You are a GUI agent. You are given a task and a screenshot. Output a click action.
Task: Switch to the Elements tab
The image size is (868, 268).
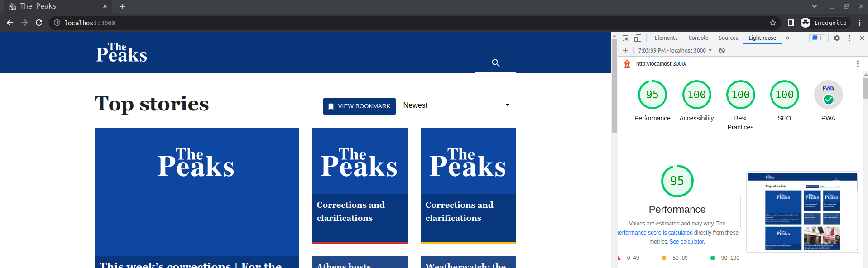[x=666, y=38]
